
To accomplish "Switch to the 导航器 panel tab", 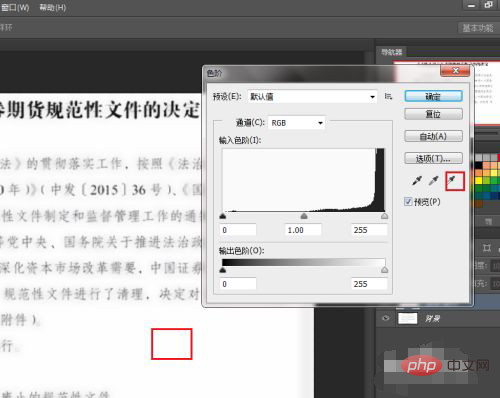I will coord(392,52).
